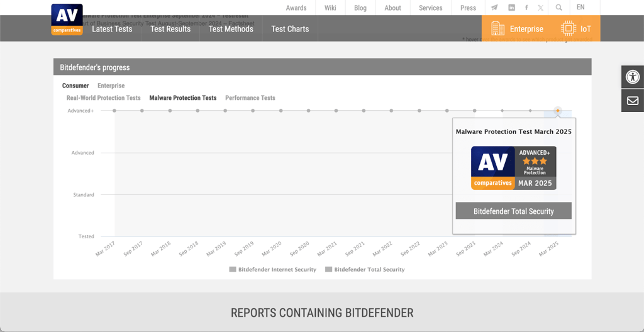Open the Facebook social icon
Screen dimensions: 644x332
(x=526, y=8)
